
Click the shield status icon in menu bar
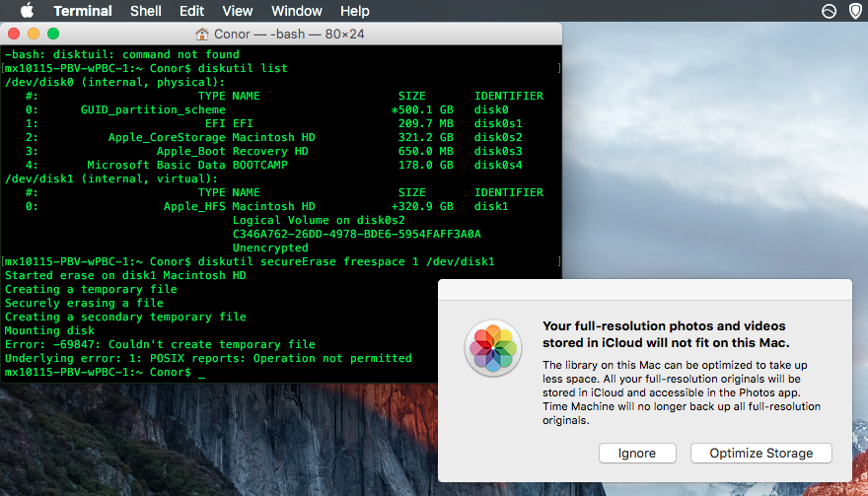(x=855, y=11)
